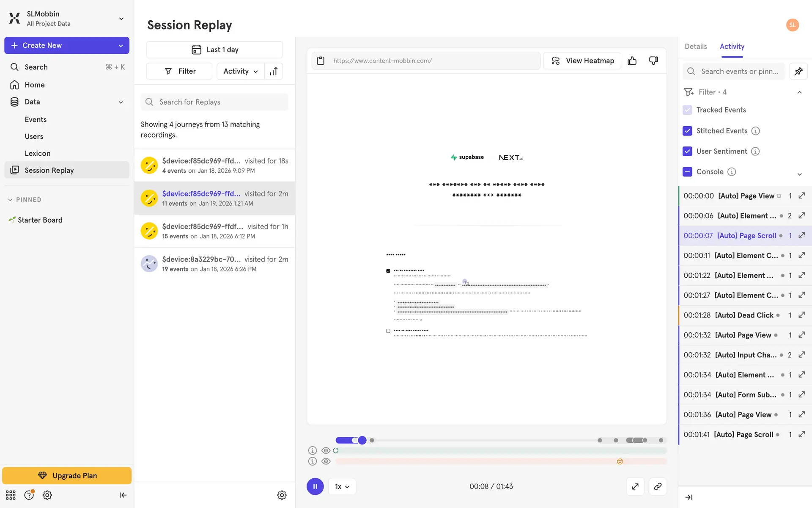Open replay list settings gear
Viewport: 812px width, 508px height.
[282, 495]
